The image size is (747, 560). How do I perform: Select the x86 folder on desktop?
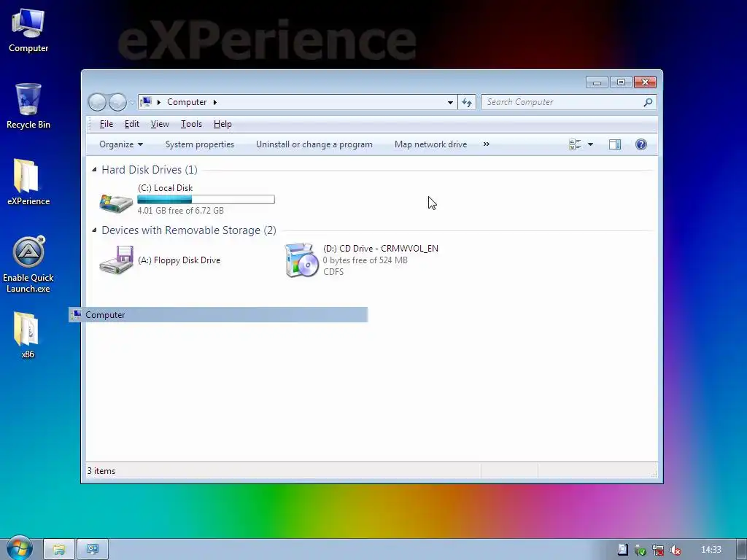pyautogui.click(x=28, y=335)
